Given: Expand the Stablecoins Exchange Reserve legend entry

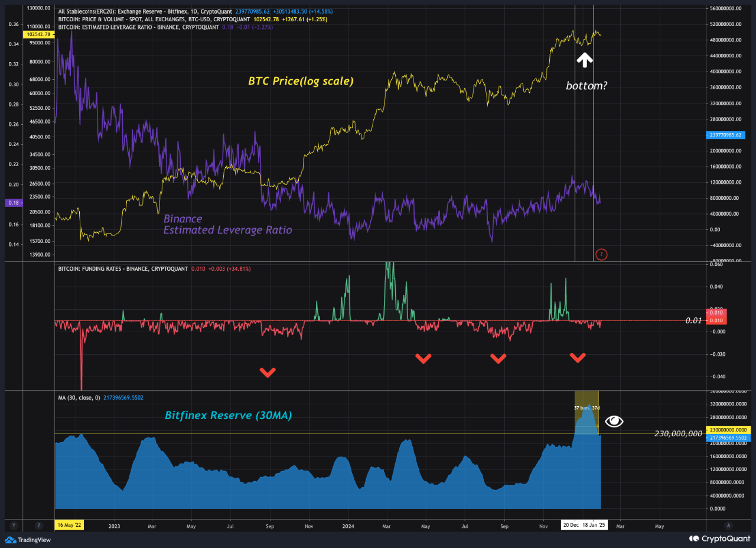Looking at the screenshot, I should click(x=130, y=11).
